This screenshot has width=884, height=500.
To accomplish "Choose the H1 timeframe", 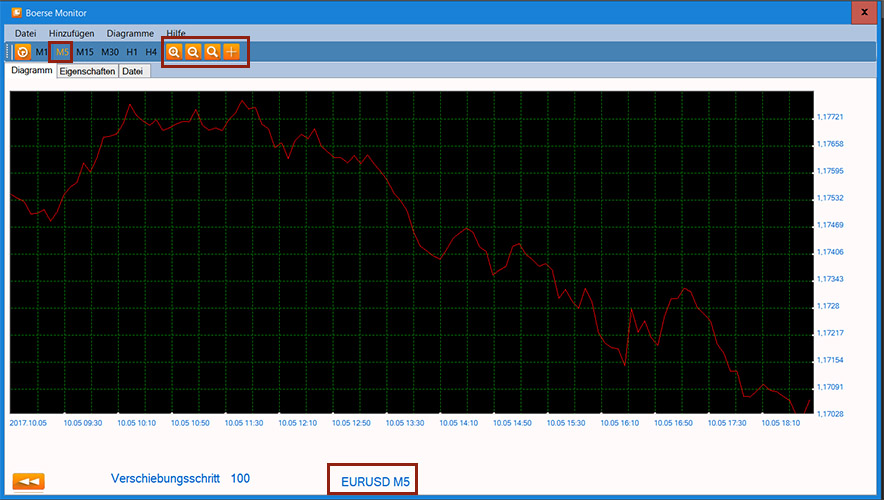I will click(x=132, y=52).
